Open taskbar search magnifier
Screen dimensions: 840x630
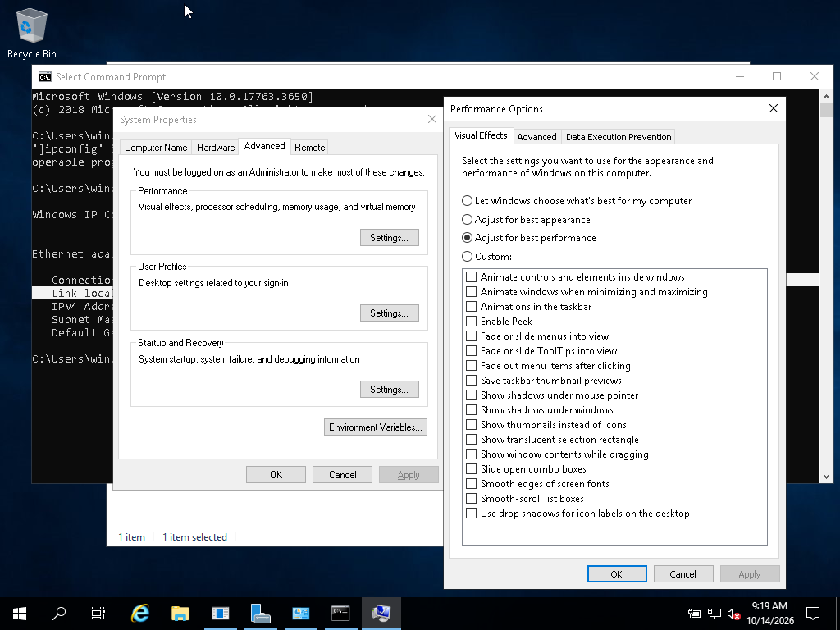coord(59,614)
